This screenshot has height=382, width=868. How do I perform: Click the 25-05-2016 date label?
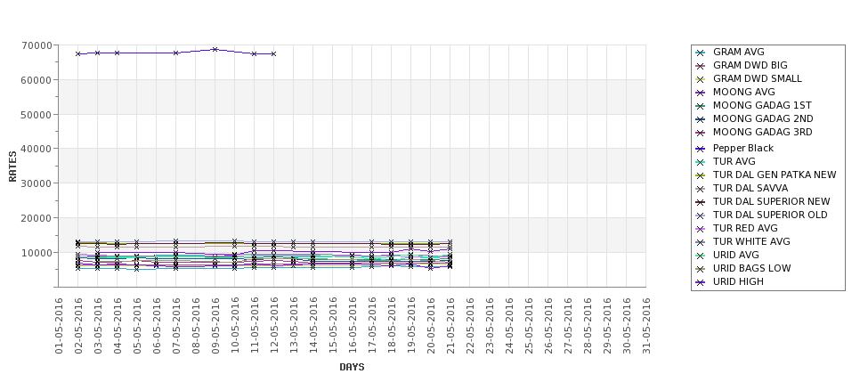(528, 326)
